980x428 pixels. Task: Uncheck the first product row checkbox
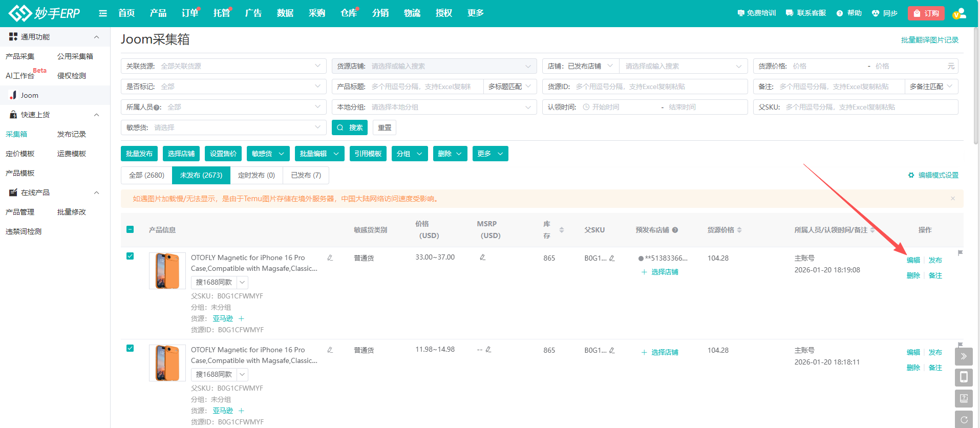click(x=130, y=256)
